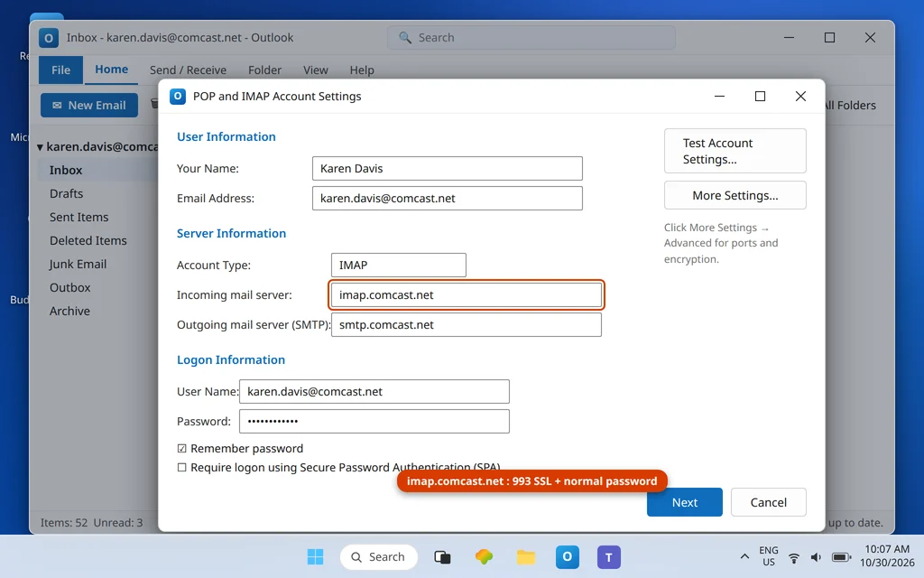Switch to the View tab

pyautogui.click(x=315, y=70)
